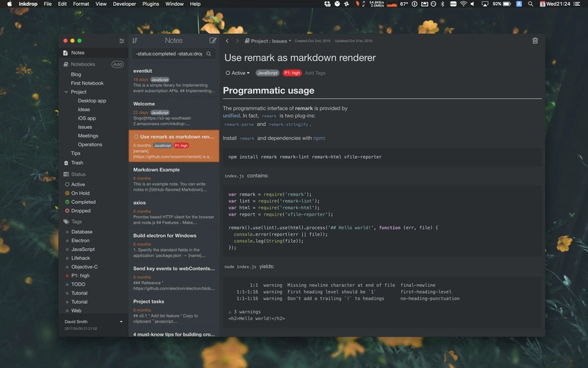Open the axios note

(174, 213)
